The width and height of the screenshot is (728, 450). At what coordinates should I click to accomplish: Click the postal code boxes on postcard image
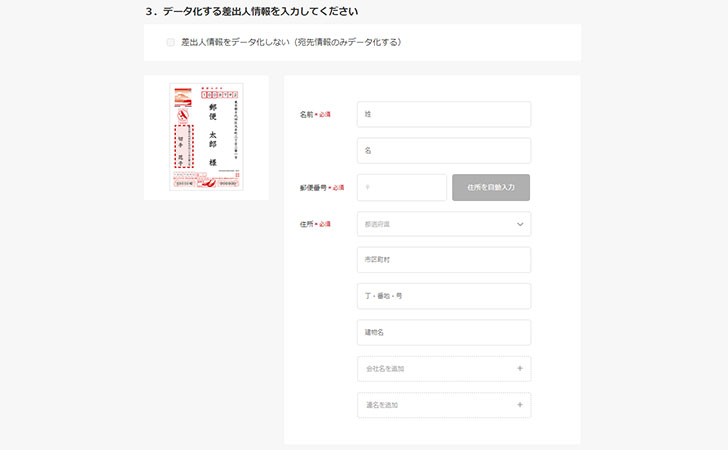click(220, 95)
